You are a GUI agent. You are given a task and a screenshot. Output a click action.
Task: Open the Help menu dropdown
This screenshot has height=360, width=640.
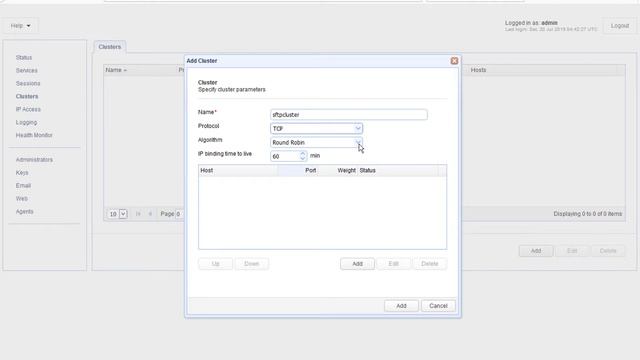(20, 26)
